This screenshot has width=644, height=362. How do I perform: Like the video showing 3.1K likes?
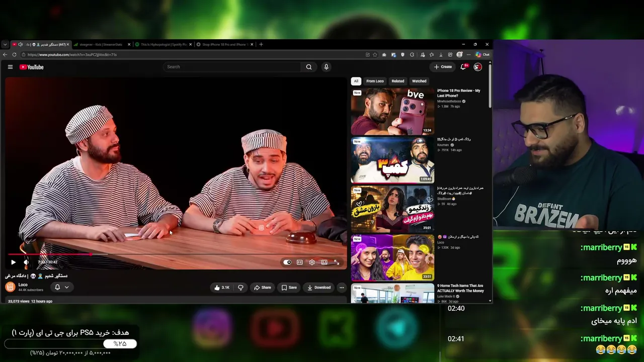(221, 288)
